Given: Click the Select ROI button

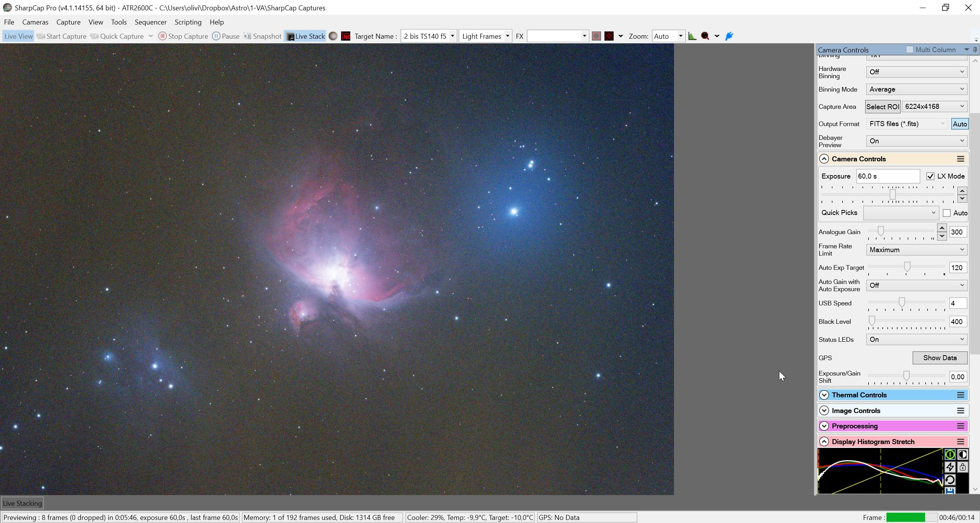Looking at the screenshot, I should click(883, 107).
